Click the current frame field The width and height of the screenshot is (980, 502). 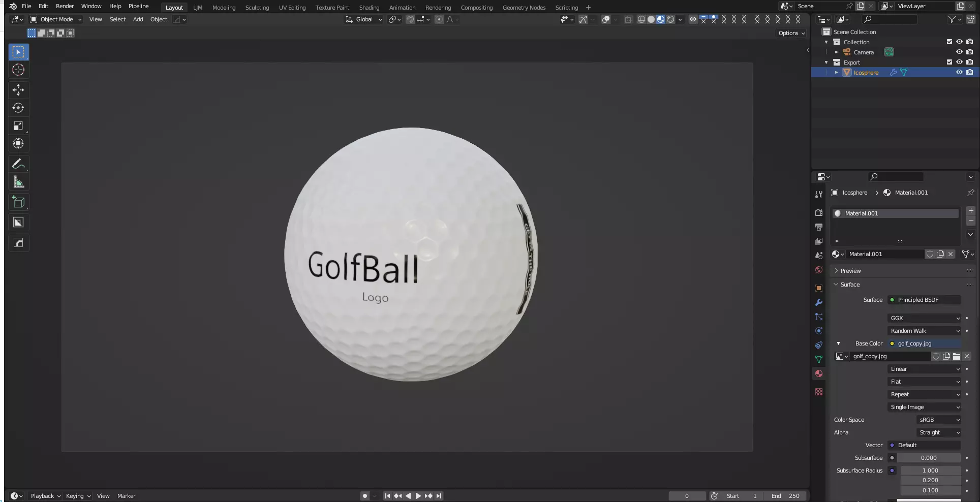point(687,496)
